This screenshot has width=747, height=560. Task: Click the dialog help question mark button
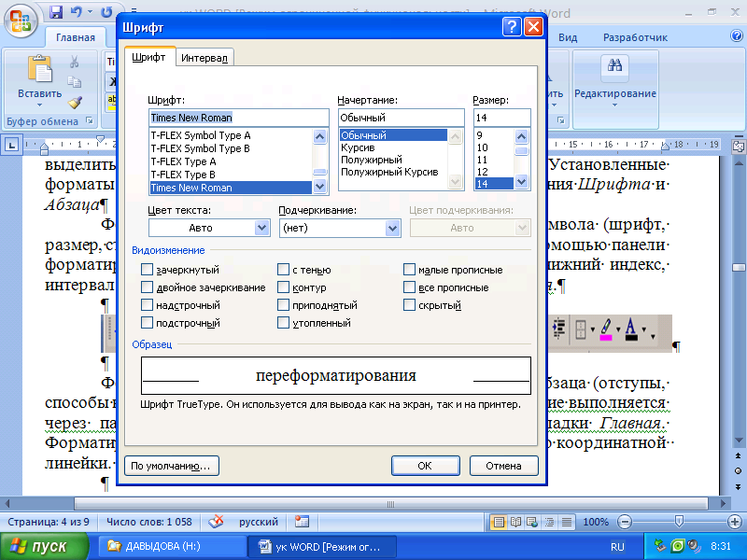(512, 27)
